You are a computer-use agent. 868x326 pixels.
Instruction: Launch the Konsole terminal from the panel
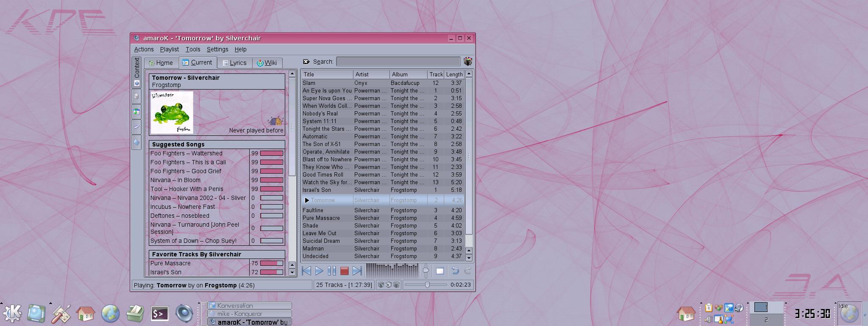point(159,314)
